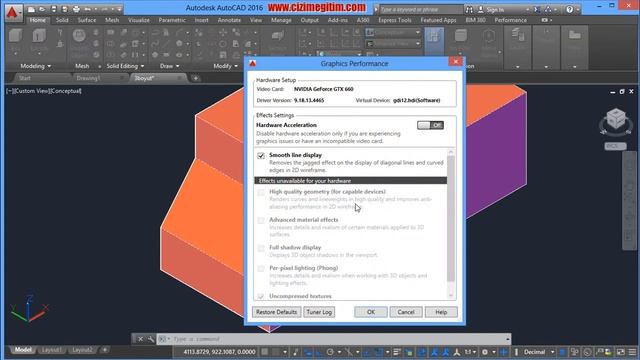Click the Save icon in Quick Access toolbar

53,9
